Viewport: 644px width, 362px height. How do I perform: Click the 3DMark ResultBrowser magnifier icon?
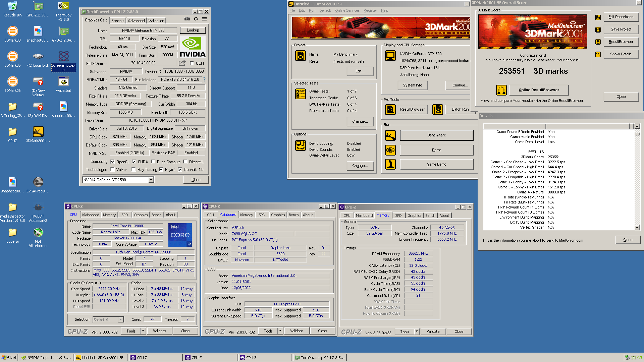[390, 109]
